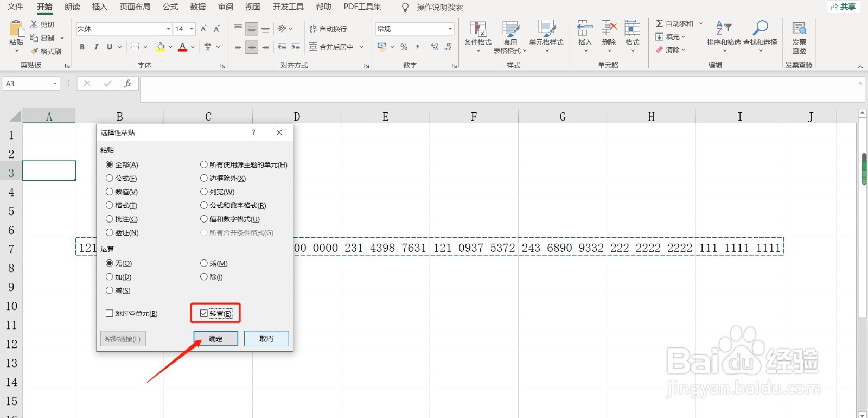
Task: Click 自动换行 wrap text button
Action: point(328,29)
